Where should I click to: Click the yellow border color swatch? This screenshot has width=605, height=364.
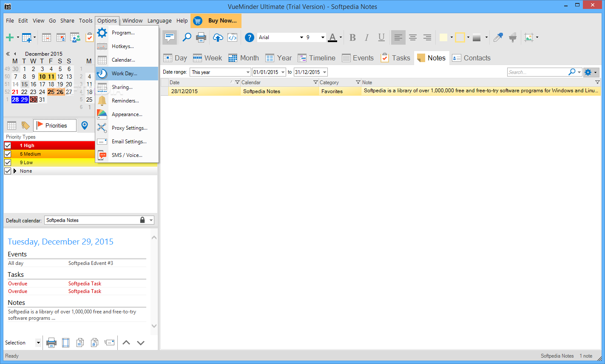pyautogui.click(x=460, y=37)
